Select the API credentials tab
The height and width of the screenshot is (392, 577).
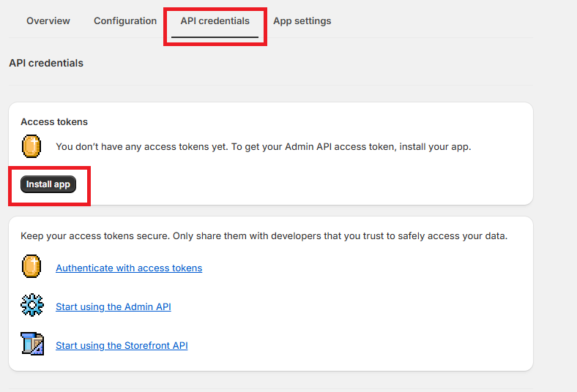coord(215,21)
